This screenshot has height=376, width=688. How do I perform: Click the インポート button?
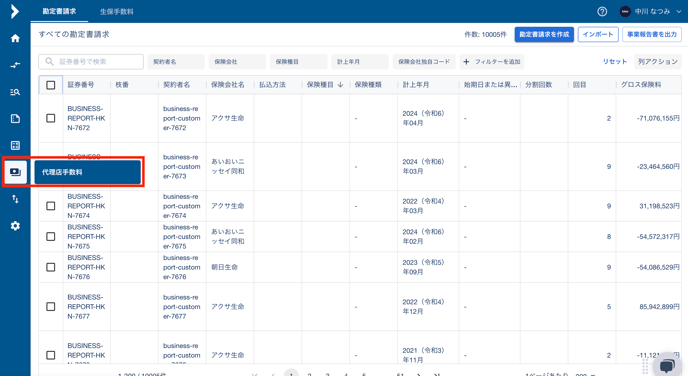click(598, 34)
